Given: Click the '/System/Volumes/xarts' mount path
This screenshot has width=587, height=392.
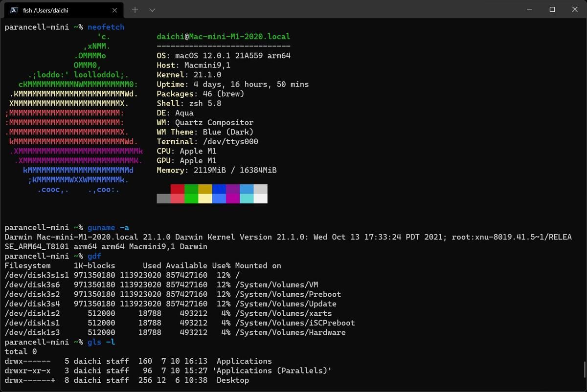Looking at the screenshot, I should [284, 313].
